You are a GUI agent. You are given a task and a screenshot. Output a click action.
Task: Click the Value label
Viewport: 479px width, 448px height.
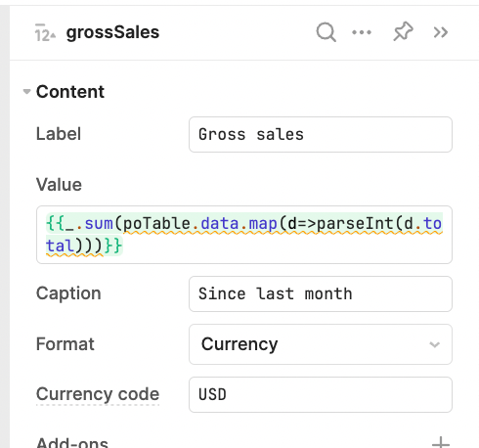[x=59, y=185]
